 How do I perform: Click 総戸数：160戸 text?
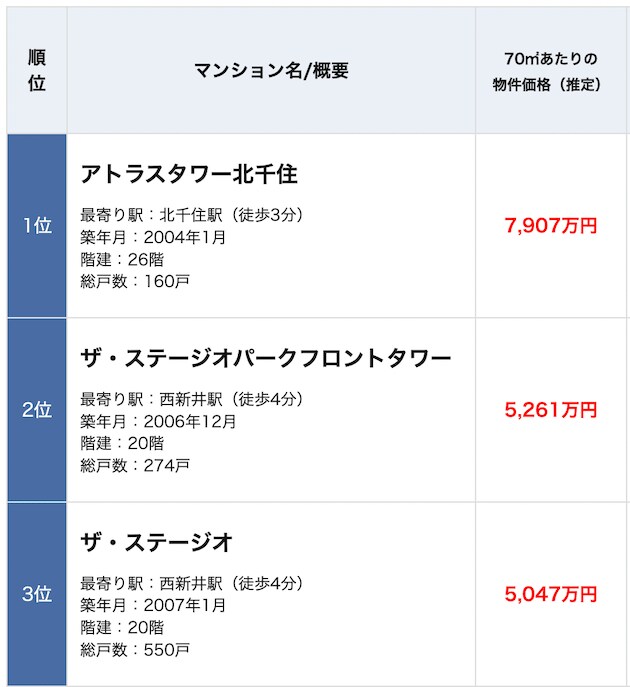coord(135,281)
